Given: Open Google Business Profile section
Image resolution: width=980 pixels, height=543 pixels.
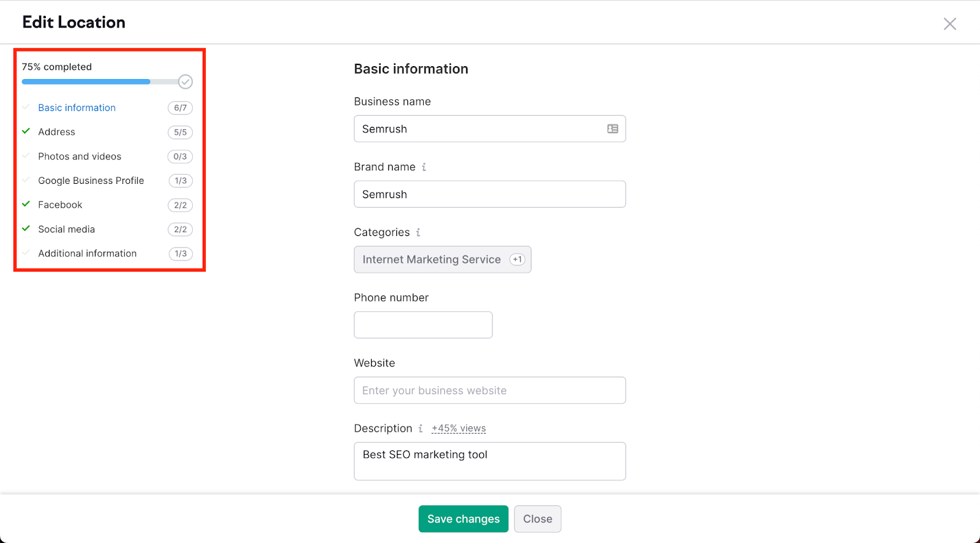Looking at the screenshot, I should 91,181.
